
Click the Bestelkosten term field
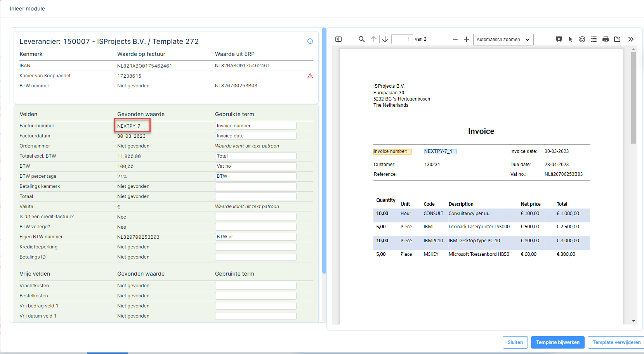click(x=255, y=296)
